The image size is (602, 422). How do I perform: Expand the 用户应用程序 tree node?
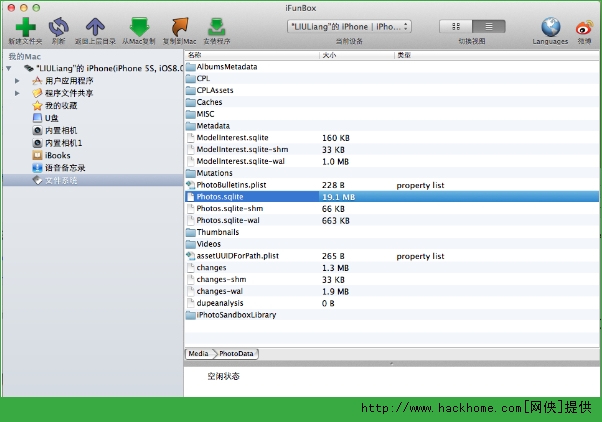click(17, 80)
